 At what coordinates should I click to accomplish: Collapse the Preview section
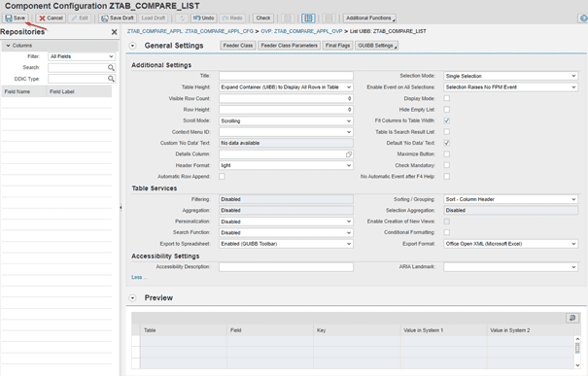click(x=132, y=298)
